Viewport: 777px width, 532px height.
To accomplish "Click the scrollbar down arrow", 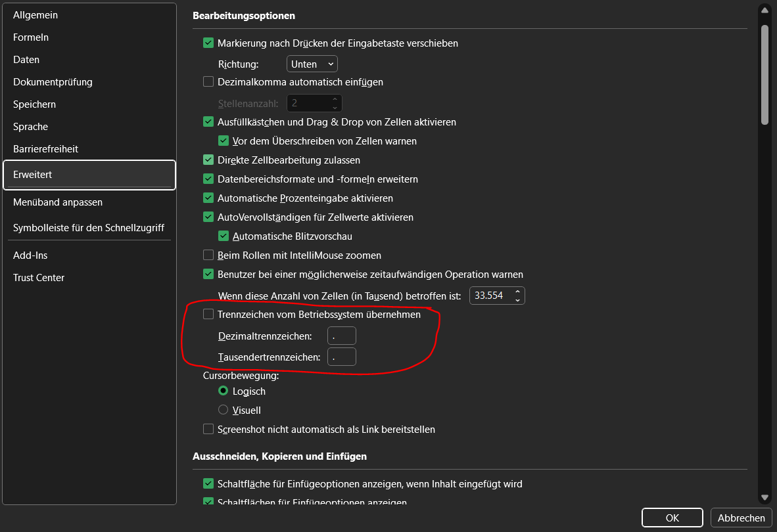I will tap(765, 497).
